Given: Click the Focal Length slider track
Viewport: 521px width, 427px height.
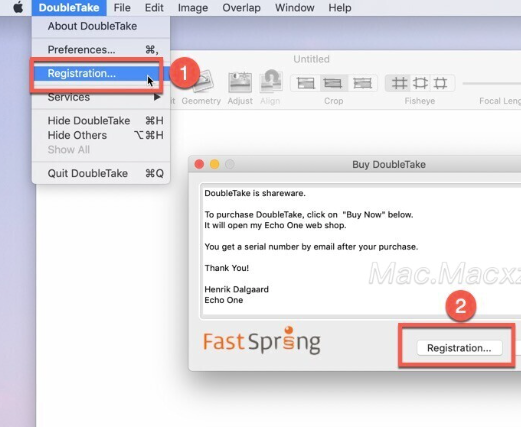Looking at the screenshot, I should click(x=492, y=83).
